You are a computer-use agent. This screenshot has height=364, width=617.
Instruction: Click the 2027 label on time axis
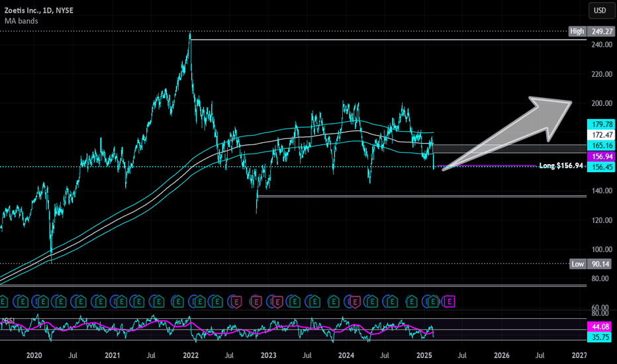coord(579,355)
